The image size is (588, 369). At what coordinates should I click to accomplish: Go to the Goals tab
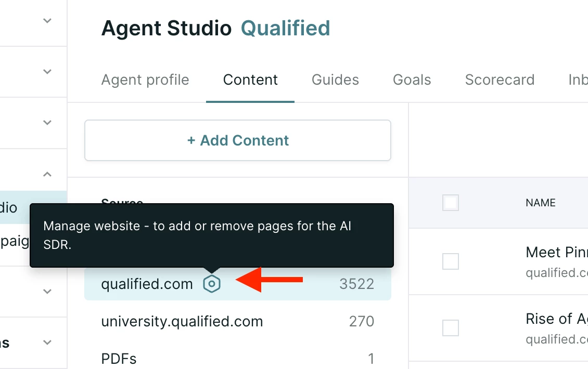pos(412,80)
